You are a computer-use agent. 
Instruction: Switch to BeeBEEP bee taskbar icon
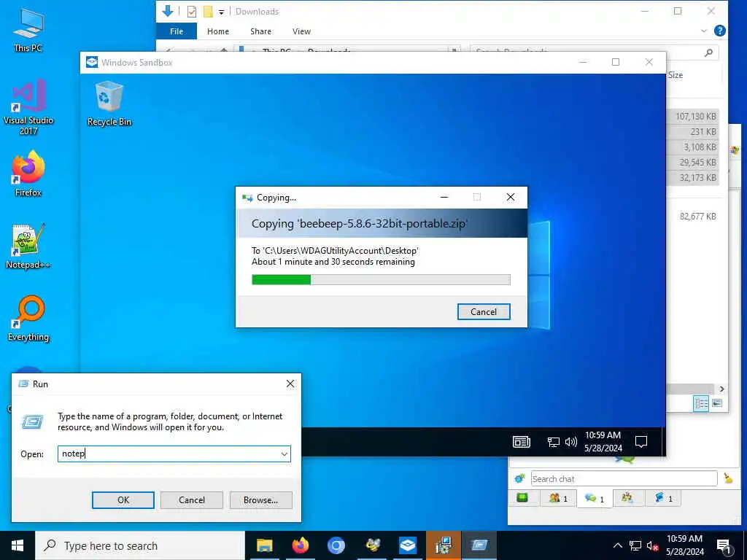(x=372, y=545)
